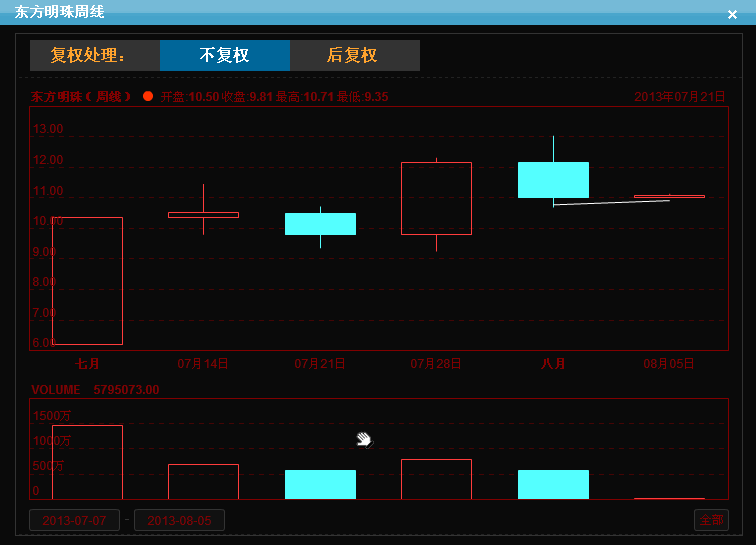Click the 复权处理: label

88,55
